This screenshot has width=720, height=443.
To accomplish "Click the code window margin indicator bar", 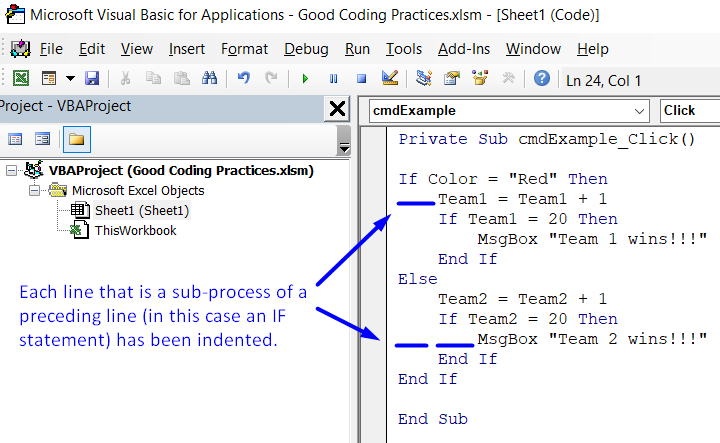I will click(373, 285).
